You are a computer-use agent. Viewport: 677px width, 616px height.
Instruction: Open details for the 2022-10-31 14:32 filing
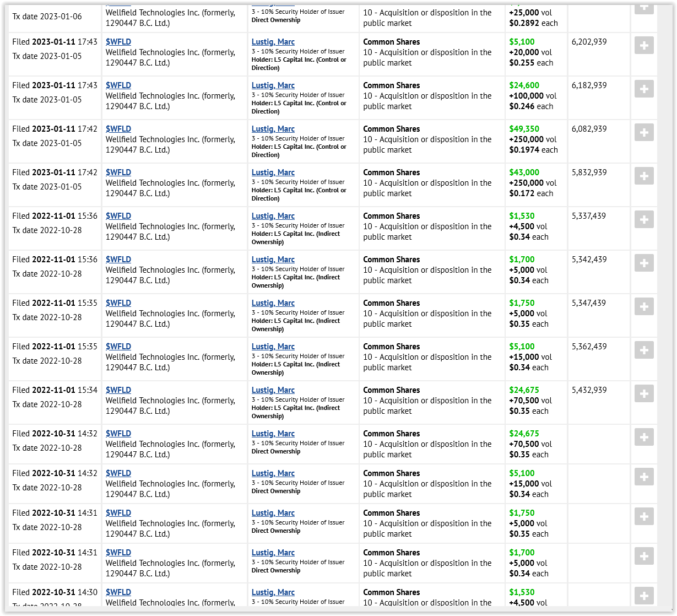(643, 437)
